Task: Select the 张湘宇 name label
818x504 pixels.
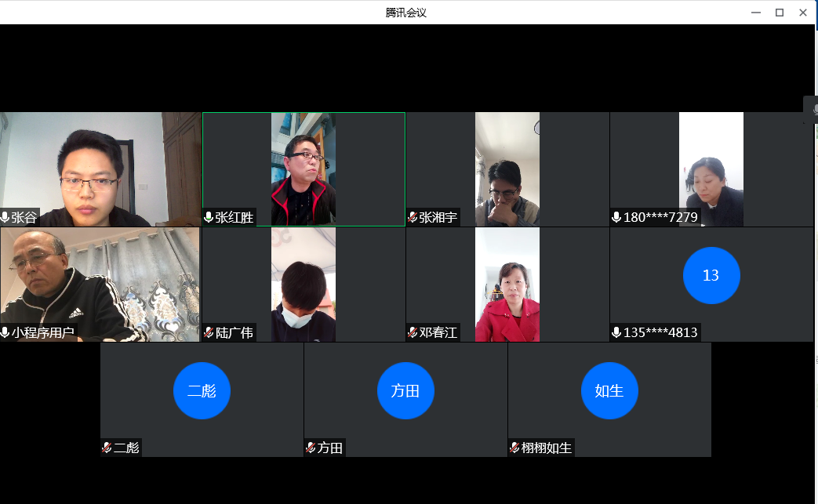Action: 438,217
